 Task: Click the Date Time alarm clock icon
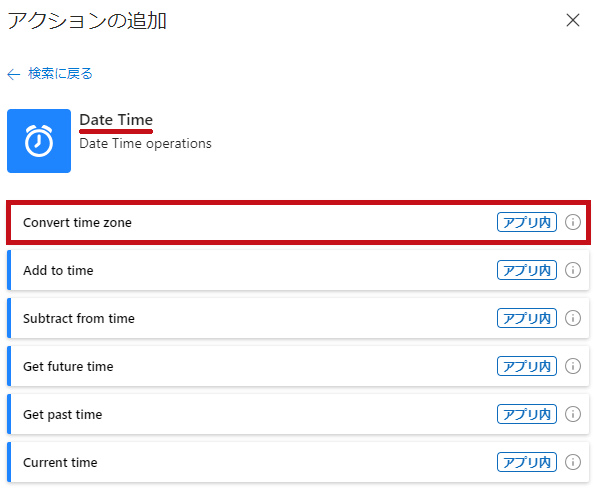[39, 141]
